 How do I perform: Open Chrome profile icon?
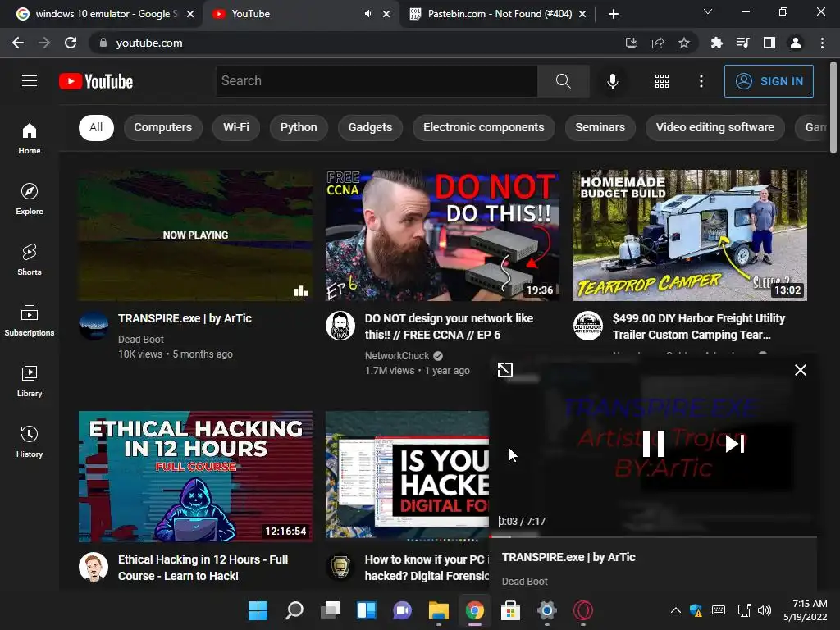coord(796,43)
